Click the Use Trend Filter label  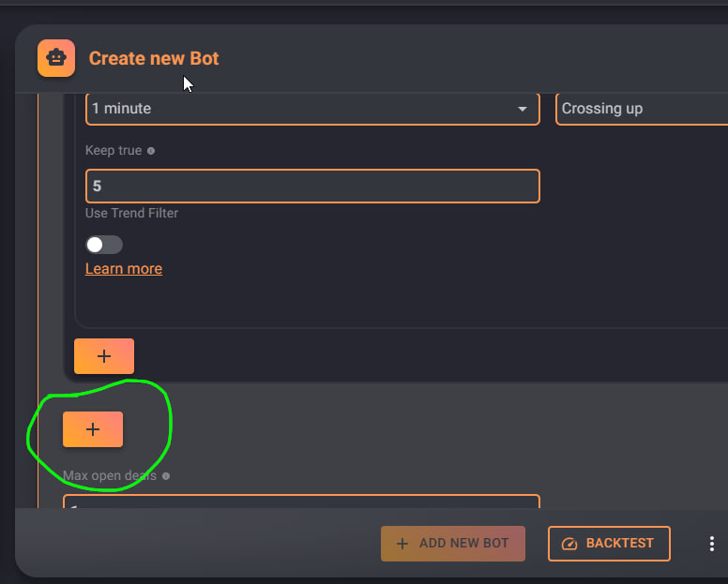point(132,213)
